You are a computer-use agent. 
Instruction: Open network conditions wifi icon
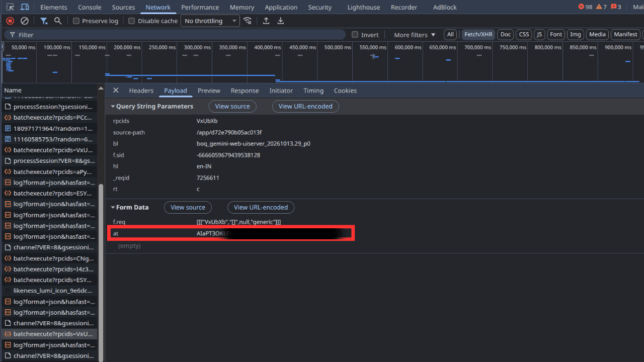tap(248, 21)
